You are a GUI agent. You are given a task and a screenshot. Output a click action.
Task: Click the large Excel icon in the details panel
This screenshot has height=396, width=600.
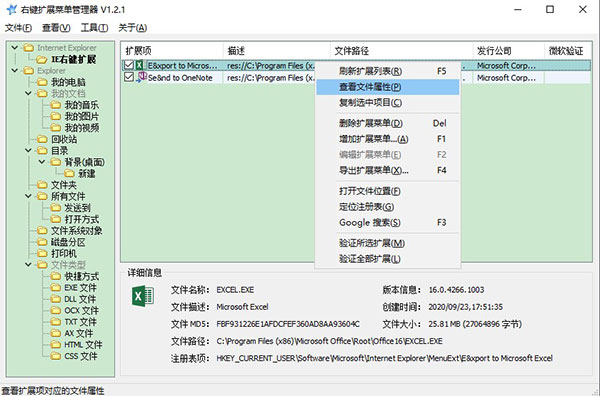point(143,296)
